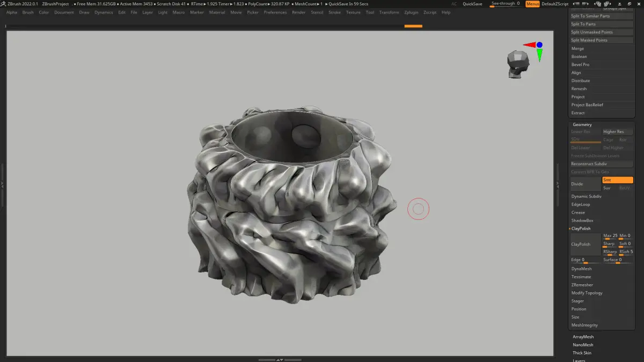Open the Material menu
Viewport: 644px width, 362px height.
(217, 12)
